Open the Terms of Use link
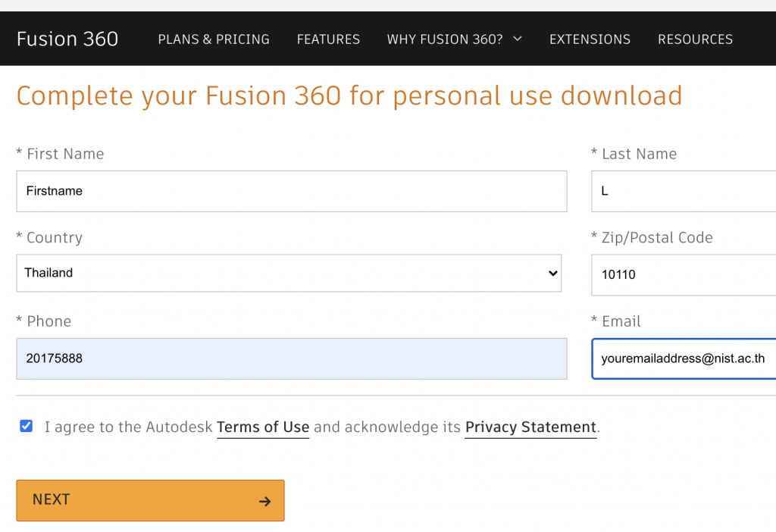The height and width of the screenshot is (532, 776). coord(263,427)
